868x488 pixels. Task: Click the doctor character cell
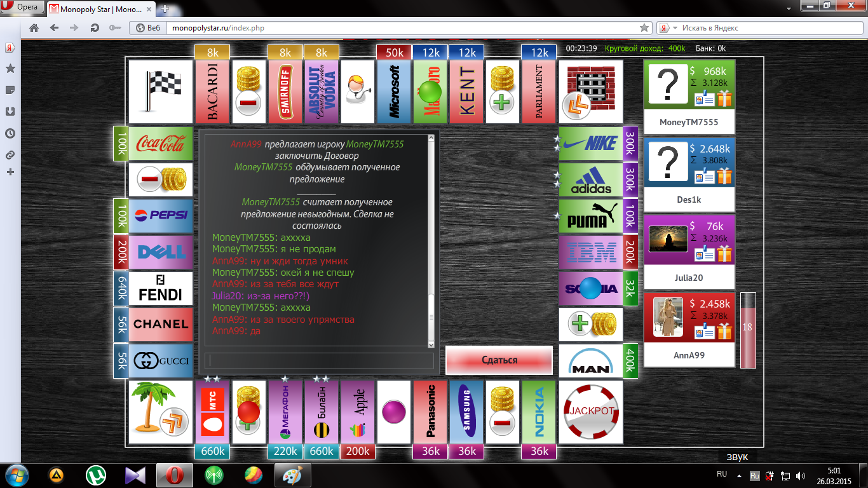[358, 91]
